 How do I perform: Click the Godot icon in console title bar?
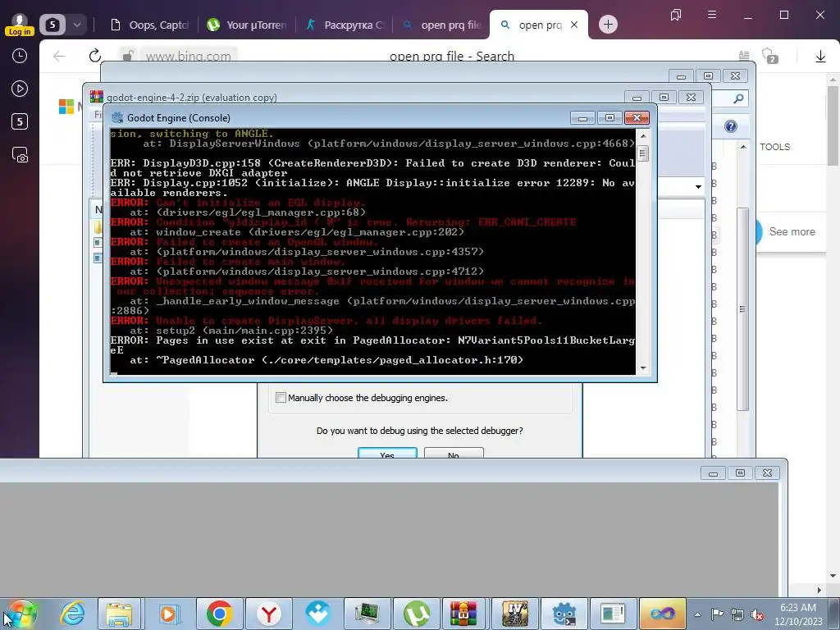117,118
